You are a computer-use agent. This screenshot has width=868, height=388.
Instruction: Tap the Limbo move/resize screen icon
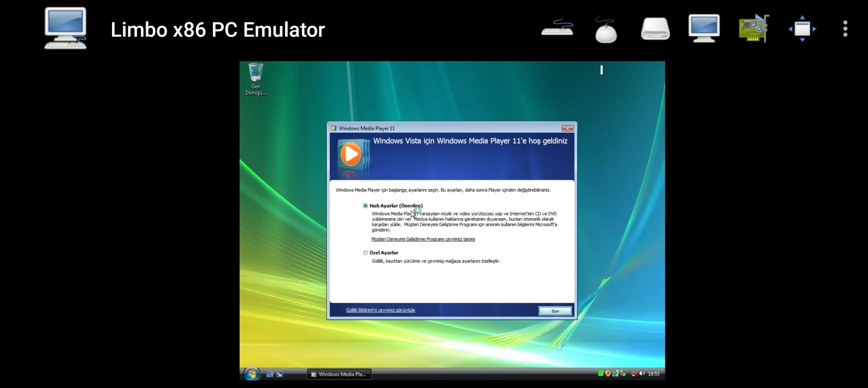click(802, 29)
